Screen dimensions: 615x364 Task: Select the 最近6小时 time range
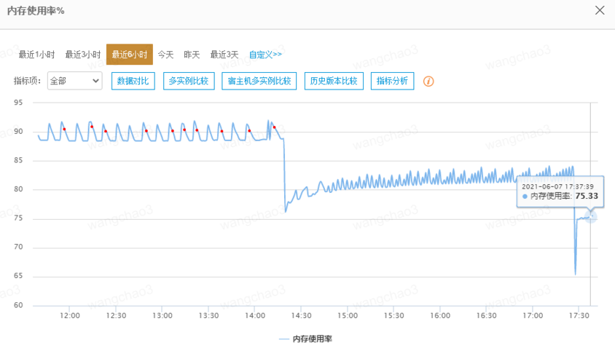(130, 55)
